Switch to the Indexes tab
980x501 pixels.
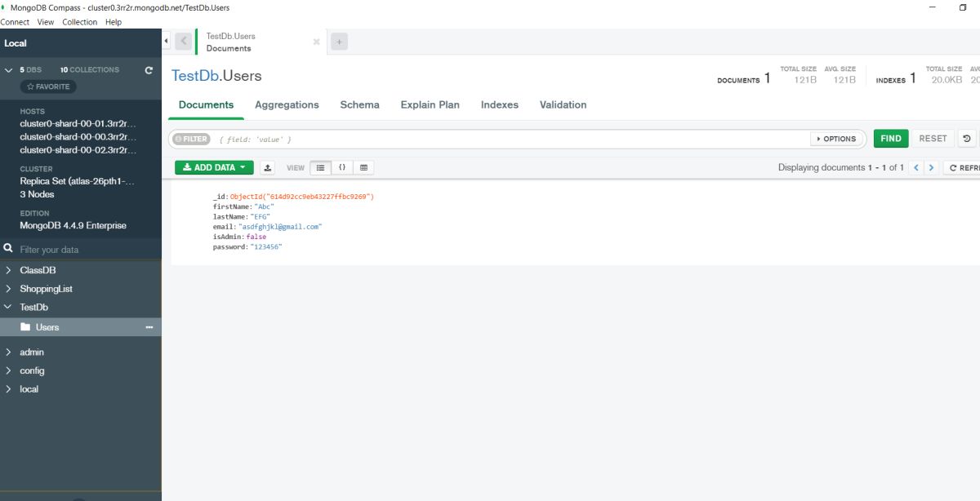click(500, 105)
